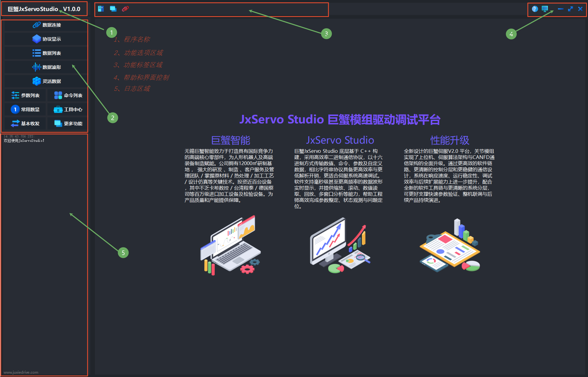Open the www.juxiedrive.com link at bottom
The image size is (588, 377).
[21, 372]
